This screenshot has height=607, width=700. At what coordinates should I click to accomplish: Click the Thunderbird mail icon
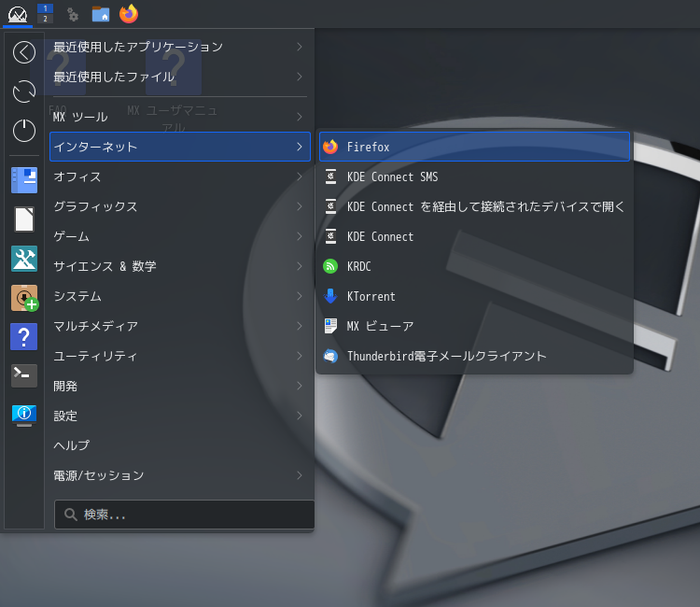pos(330,356)
